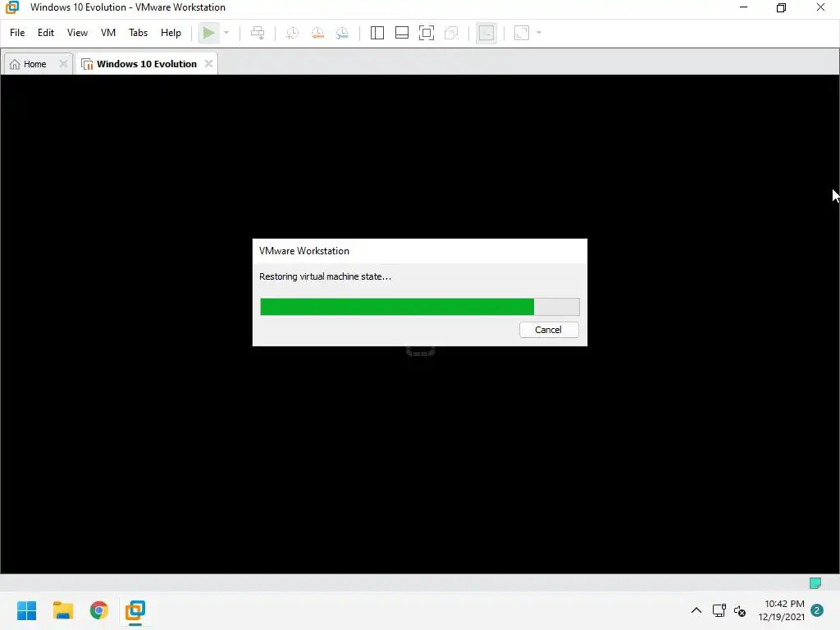Take a snapshot of this virtual machine

tap(293, 33)
